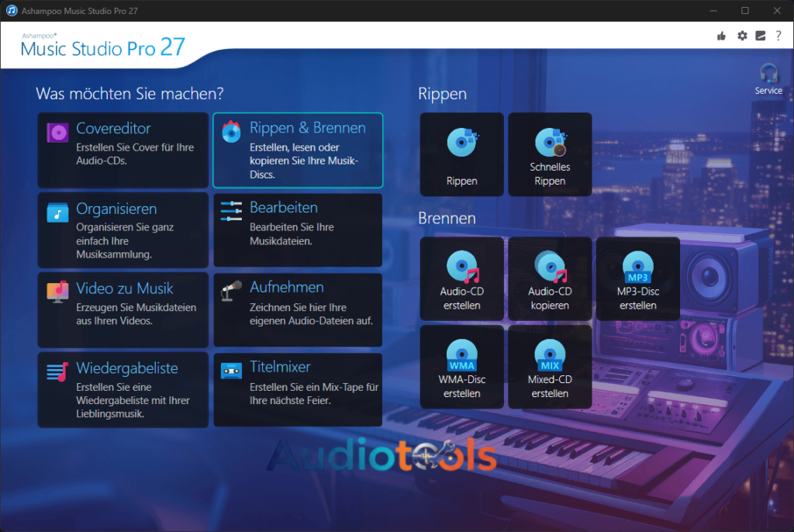
Task: Open the Aufnehmen tile
Action: [298, 309]
